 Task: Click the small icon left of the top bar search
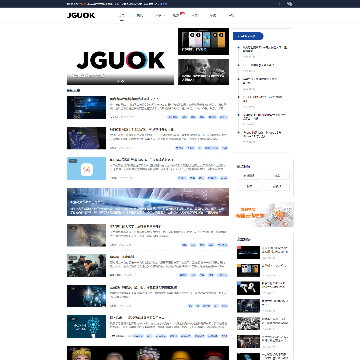pos(279,4)
